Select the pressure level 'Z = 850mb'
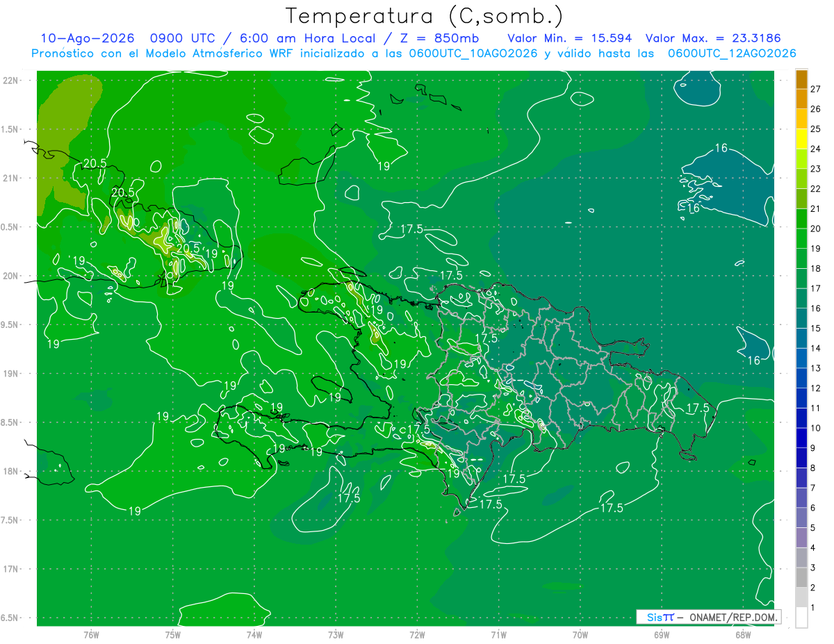This screenshot has width=834, height=644. click(x=440, y=38)
